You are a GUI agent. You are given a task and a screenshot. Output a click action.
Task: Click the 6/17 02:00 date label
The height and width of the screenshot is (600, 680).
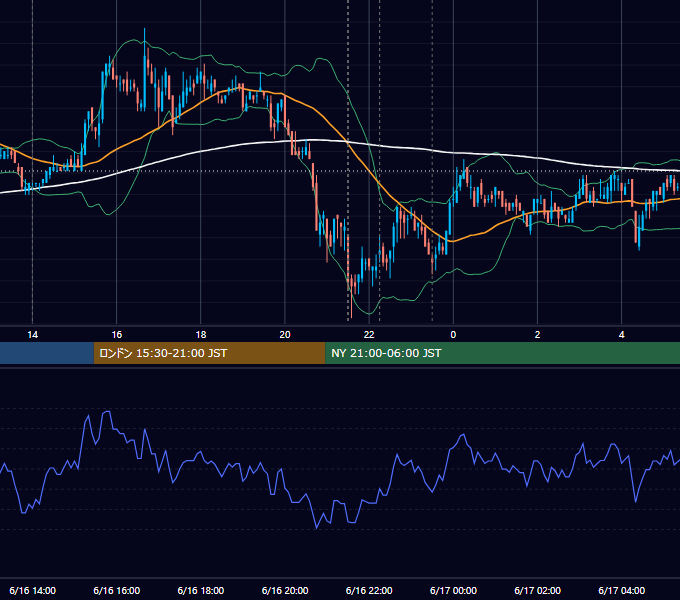(537, 590)
